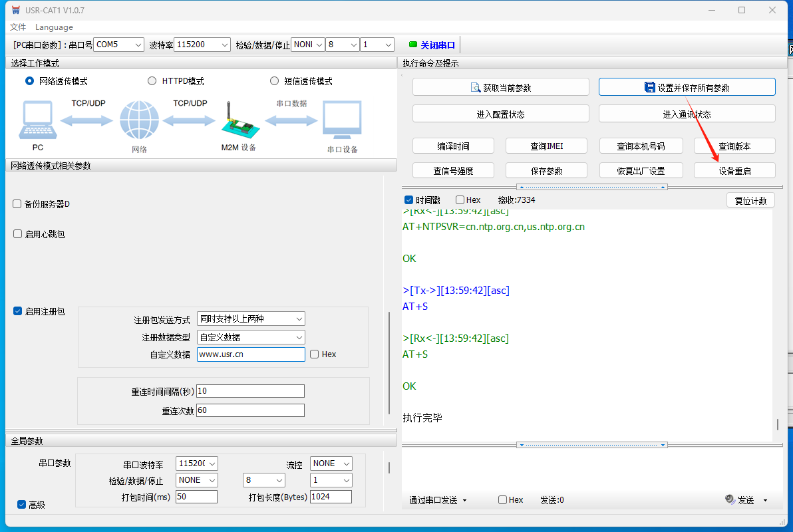The height and width of the screenshot is (532, 793).
Task: Click the 自定义数据 www.usr.cn input field
Action: coord(251,354)
